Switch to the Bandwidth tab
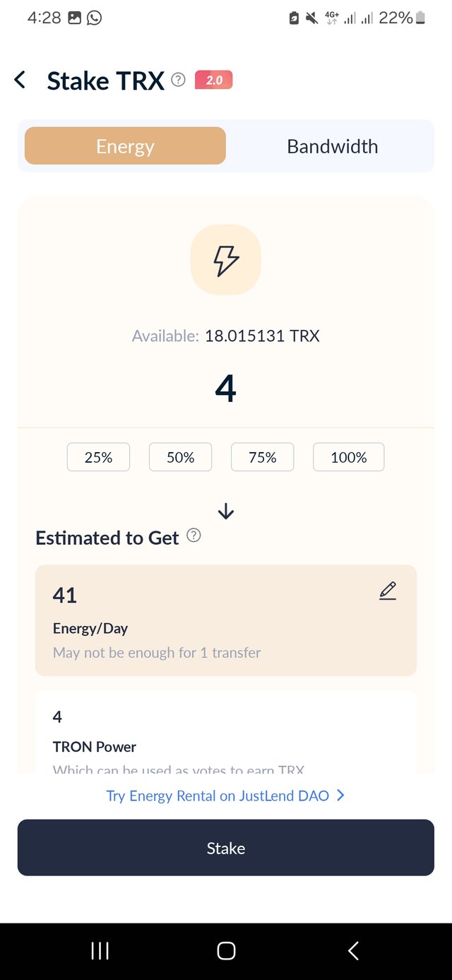The image size is (452, 980). click(x=332, y=146)
